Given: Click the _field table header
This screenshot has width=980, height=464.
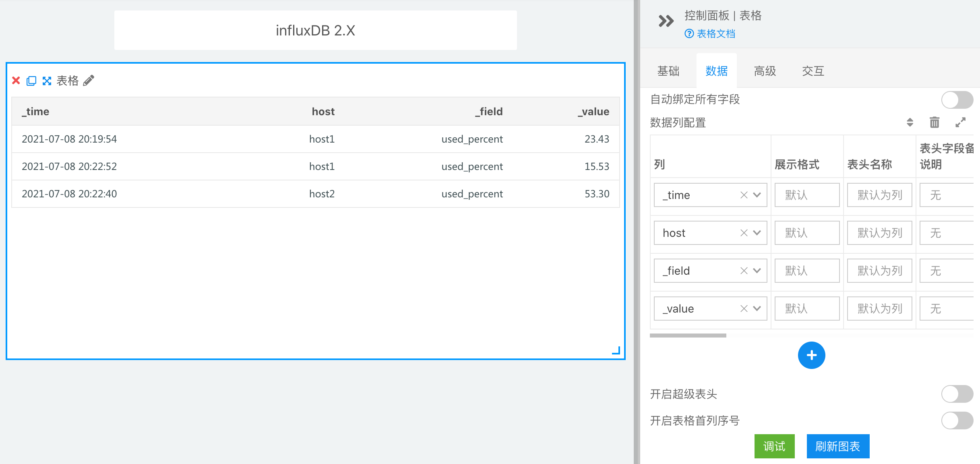Looking at the screenshot, I should 489,112.
